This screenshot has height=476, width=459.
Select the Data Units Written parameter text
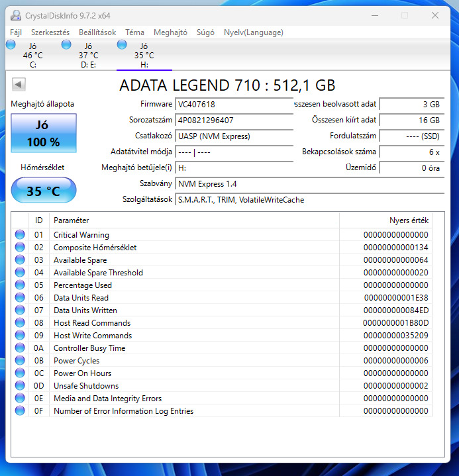click(x=85, y=310)
